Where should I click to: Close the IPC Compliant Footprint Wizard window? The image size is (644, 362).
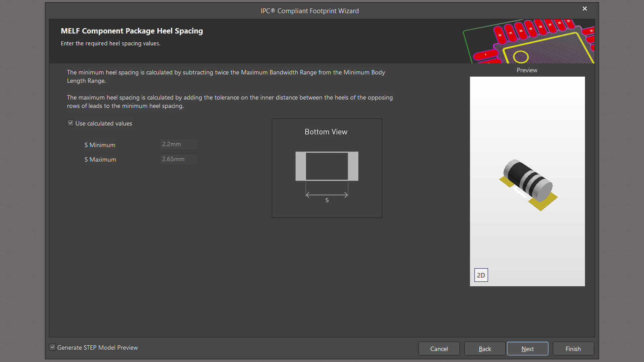(585, 9)
